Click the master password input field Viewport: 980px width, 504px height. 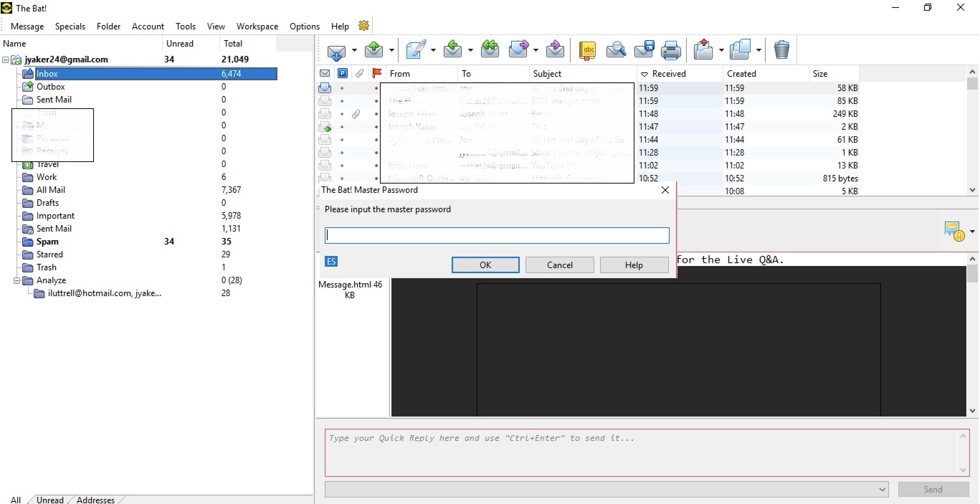(496, 236)
